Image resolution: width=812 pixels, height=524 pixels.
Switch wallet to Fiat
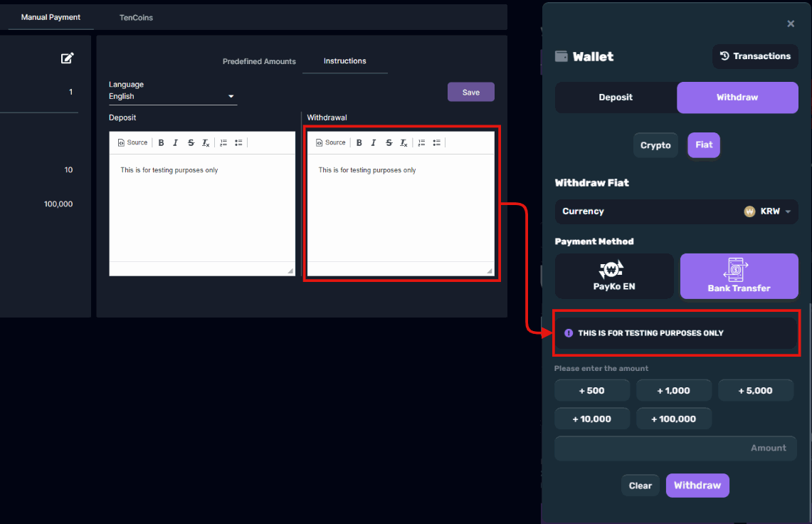point(704,145)
